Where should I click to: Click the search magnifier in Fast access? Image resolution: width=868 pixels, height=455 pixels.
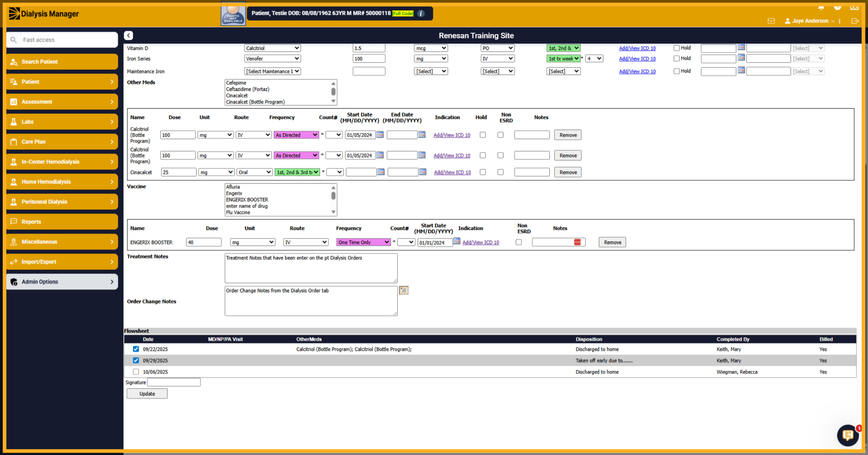click(14, 40)
